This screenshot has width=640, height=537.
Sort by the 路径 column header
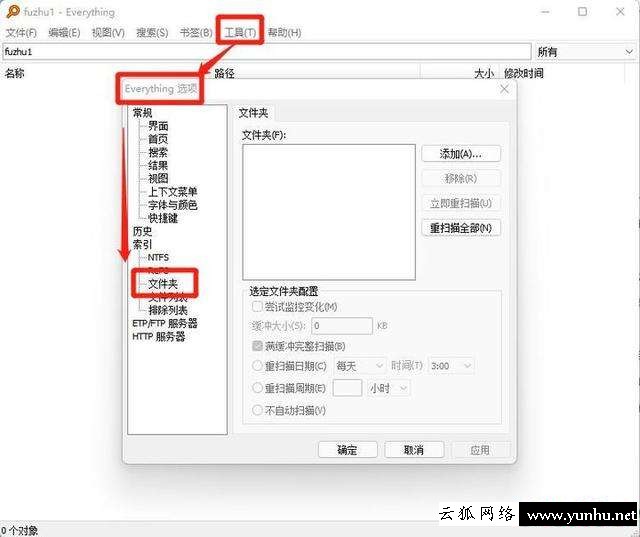(224, 73)
